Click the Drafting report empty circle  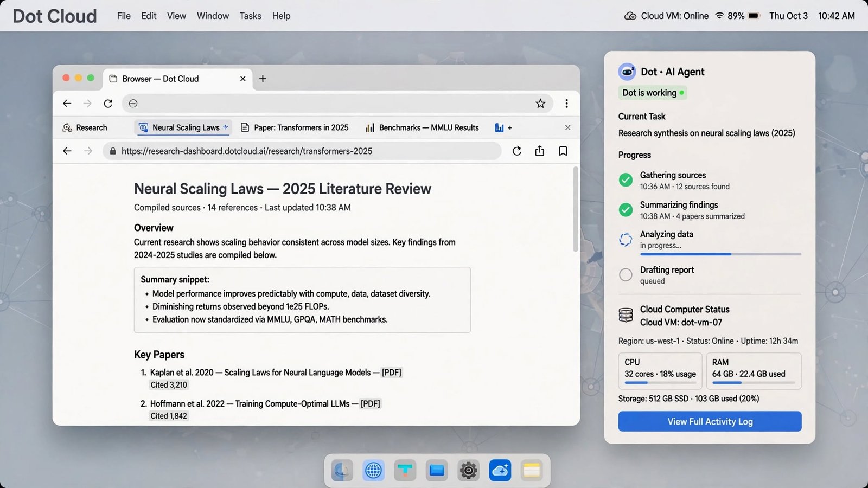[x=626, y=275]
